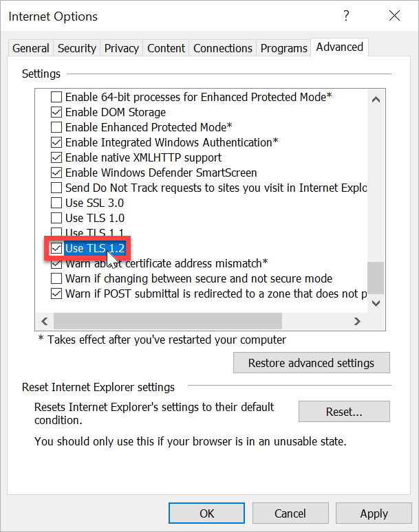Enable Use SSL 3.0 checkbox
This screenshot has height=532, width=419.
(x=56, y=203)
